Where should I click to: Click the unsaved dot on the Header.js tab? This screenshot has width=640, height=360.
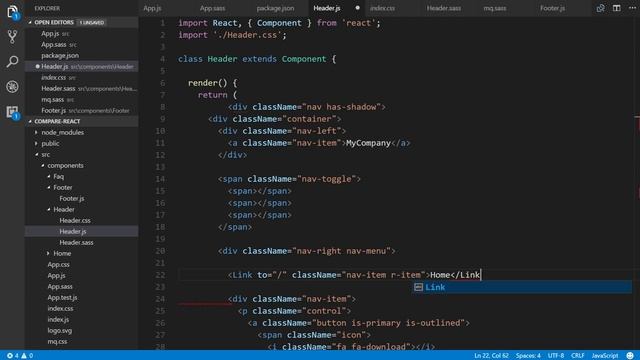[x=358, y=8]
